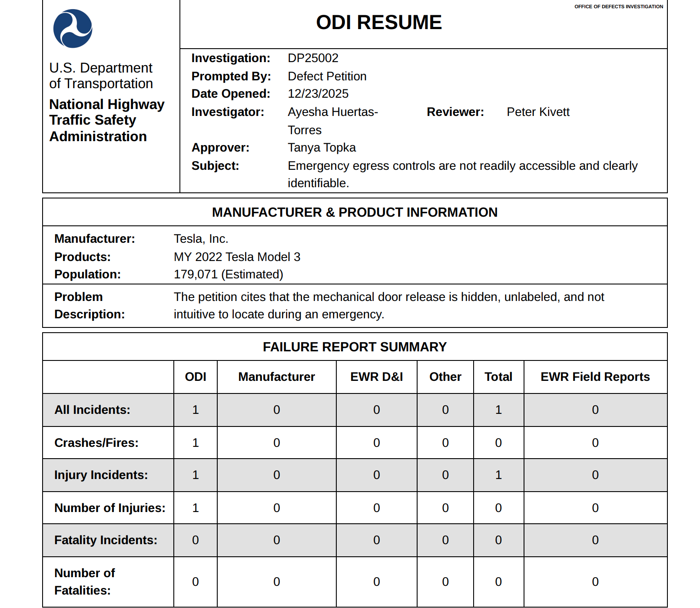The image size is (700, 608).
Task: Click National Highway Traffic Safety Administration text
Action: coord(106,120)
